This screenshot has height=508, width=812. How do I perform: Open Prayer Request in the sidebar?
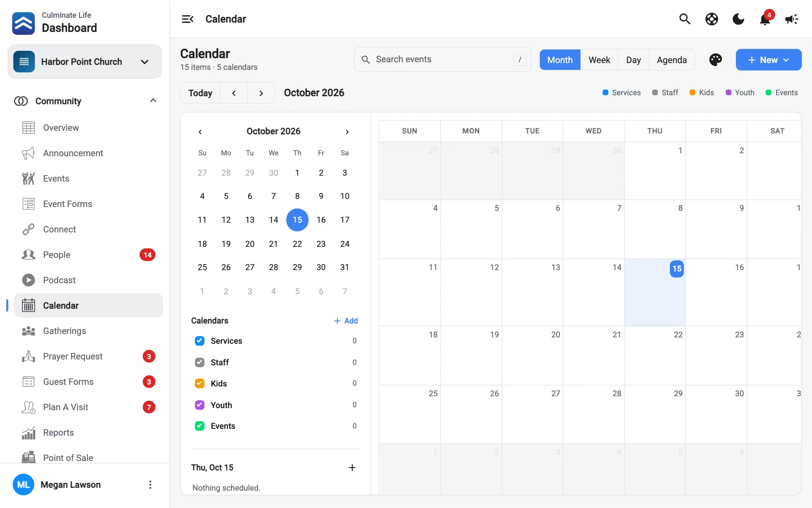point(88,356)
